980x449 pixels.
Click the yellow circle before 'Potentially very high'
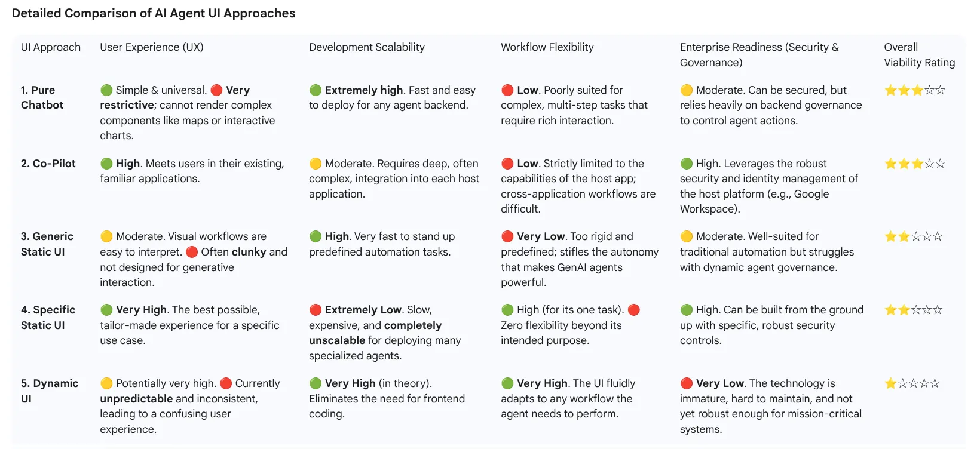pos(106,383)
